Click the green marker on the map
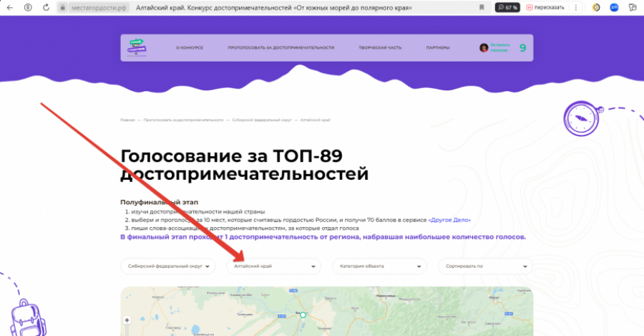This screenshot has width=644, height=336. [x=303, y=315]
